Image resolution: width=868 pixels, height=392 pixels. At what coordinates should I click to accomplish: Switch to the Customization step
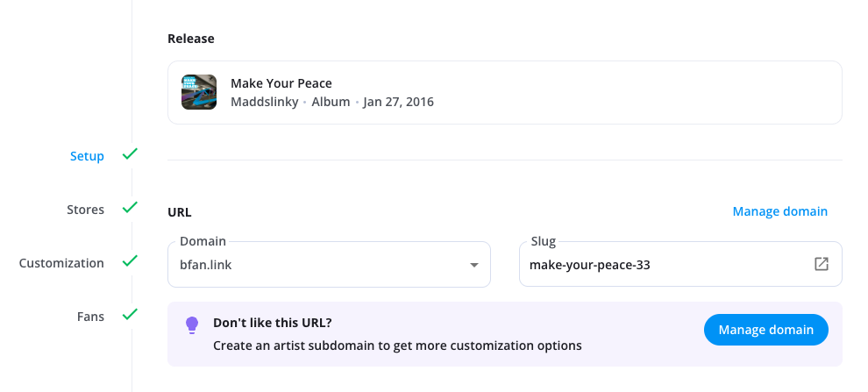click(x=61, y=263)
